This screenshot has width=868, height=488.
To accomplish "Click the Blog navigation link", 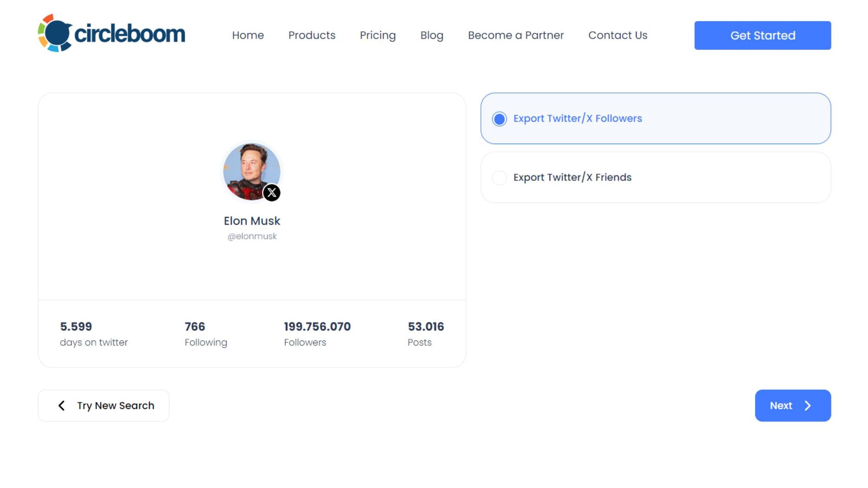I will pos(432,35).
